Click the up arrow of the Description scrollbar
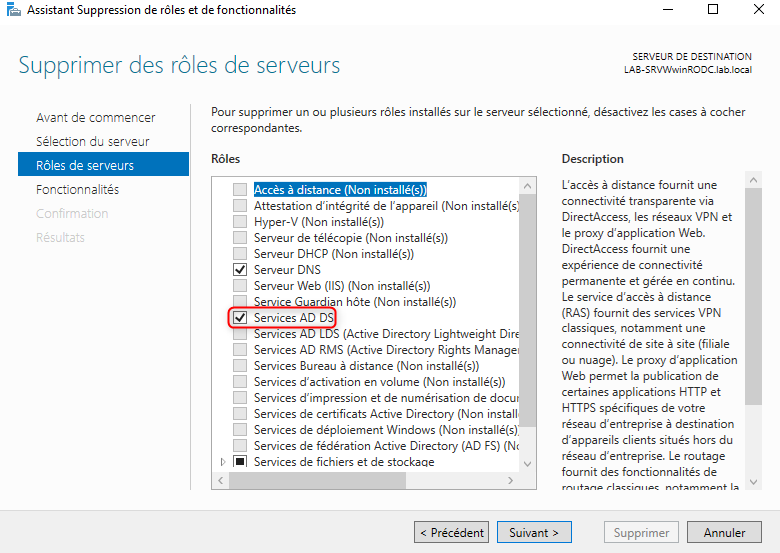 point(753,180)
